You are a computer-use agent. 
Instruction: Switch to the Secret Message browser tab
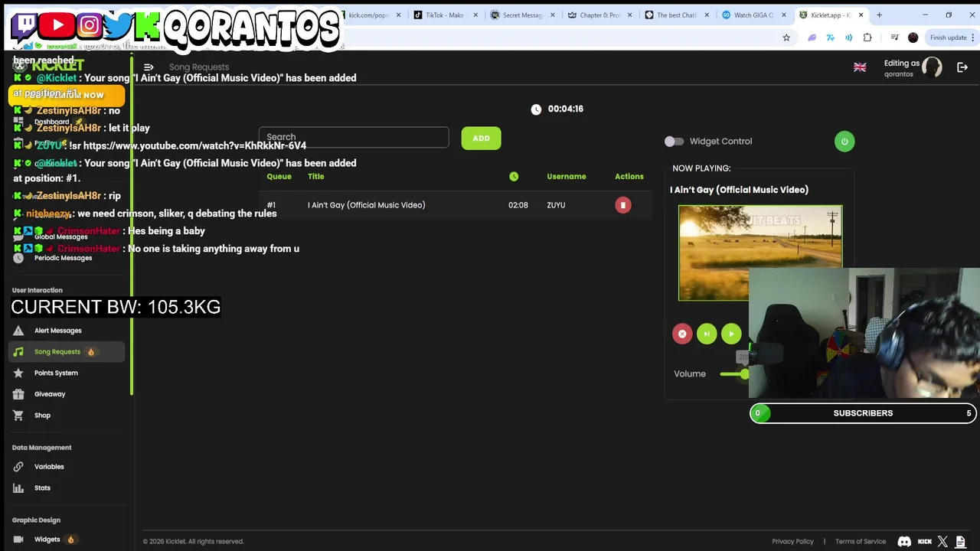[x=522, y=15]
